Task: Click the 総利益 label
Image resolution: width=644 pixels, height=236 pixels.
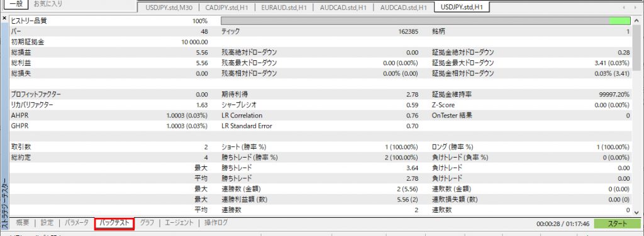Action: pyautogui.click(x=21, y=63)
